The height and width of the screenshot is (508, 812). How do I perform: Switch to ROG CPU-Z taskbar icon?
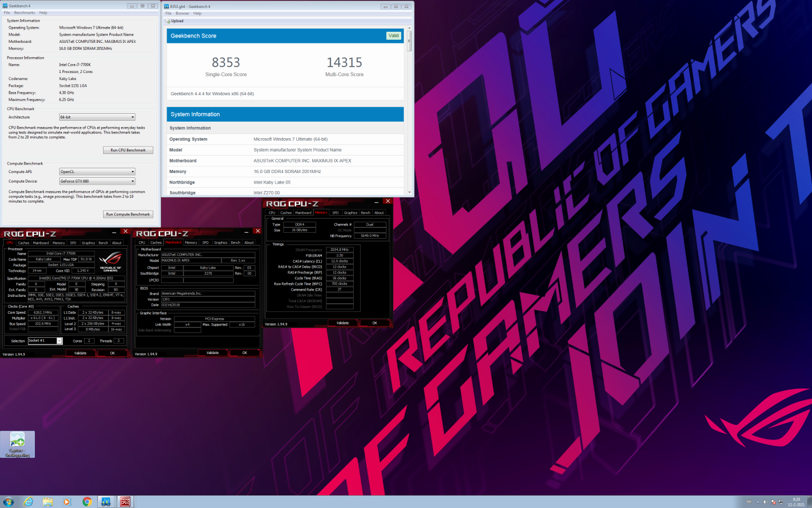125,502
